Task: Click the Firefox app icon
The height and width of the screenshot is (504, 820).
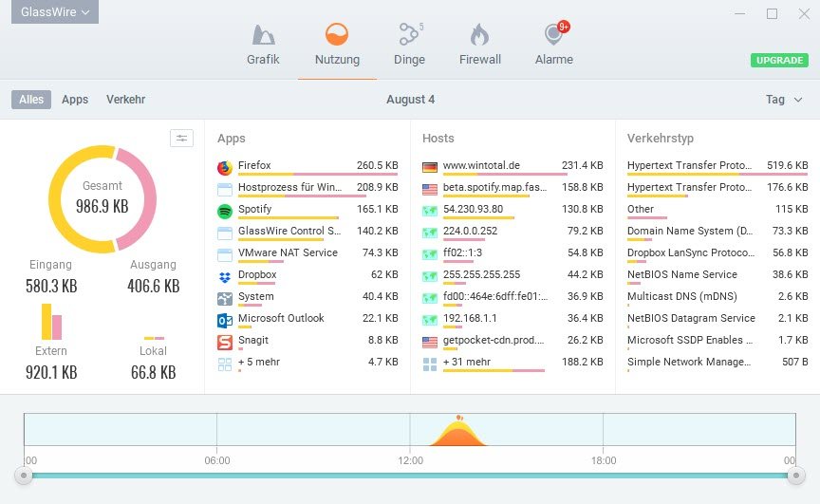Action: point(225,167)
